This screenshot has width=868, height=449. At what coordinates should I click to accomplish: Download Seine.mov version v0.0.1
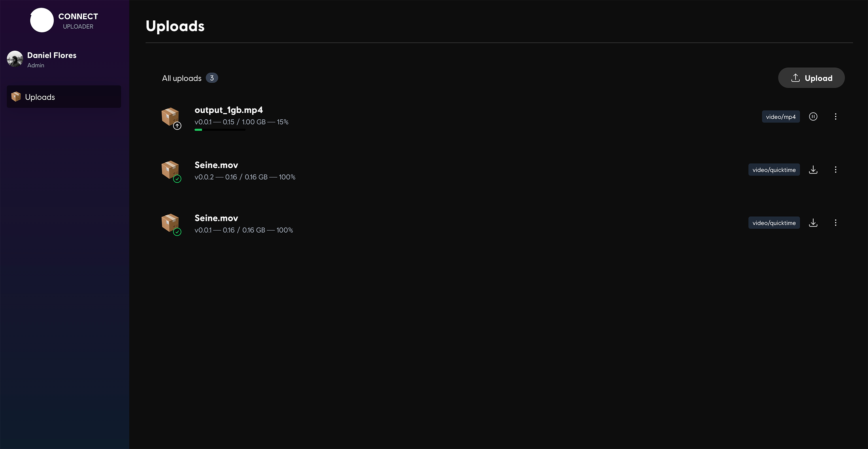(x=813, y=223)
